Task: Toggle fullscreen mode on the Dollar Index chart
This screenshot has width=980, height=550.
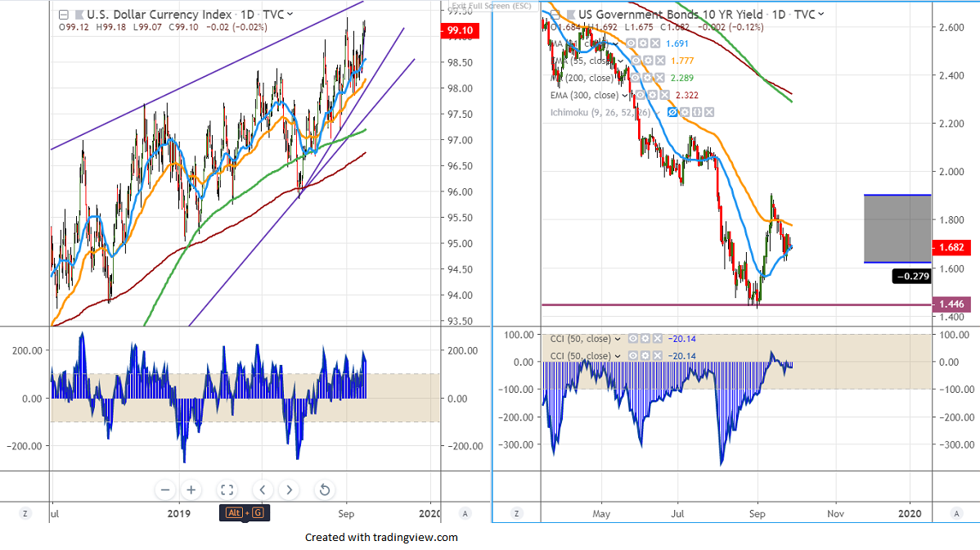Action: 227,490
